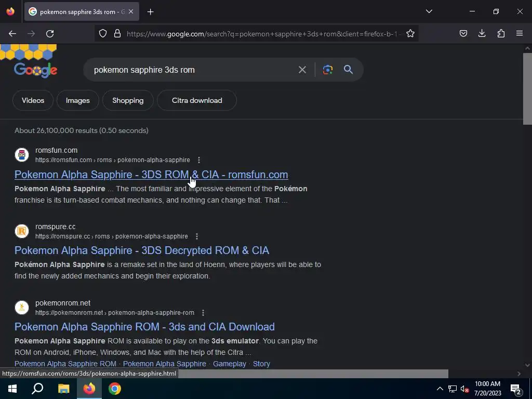Open the Firefox application menu
Screen dimensions: 532x399
click(x=520, y=33)
